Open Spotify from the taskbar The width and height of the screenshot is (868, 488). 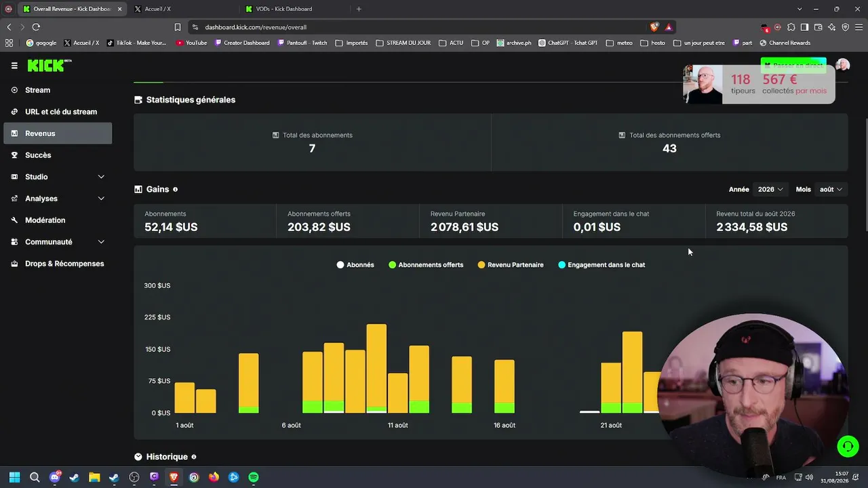click(254, 477)
